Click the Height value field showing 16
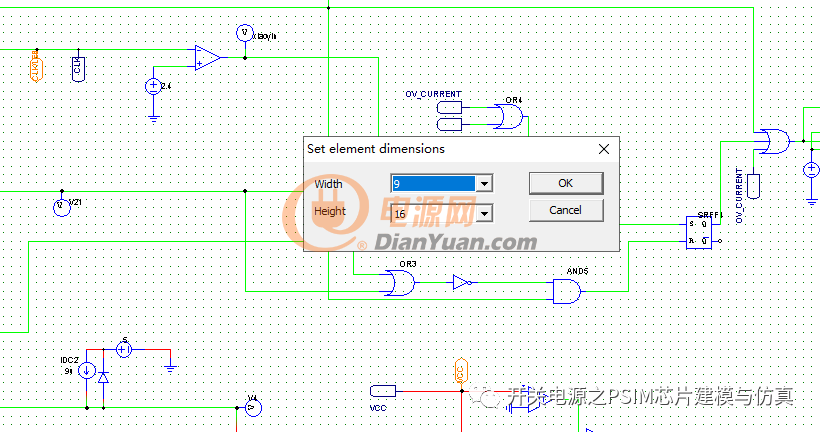The image size is (820, 432). tap(434, 213)
